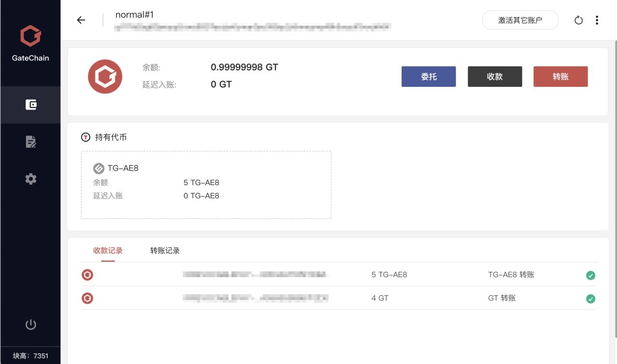Screen dimensions: 617x364
Task: Open settings gear in sidebar
Action: [31, 179]
